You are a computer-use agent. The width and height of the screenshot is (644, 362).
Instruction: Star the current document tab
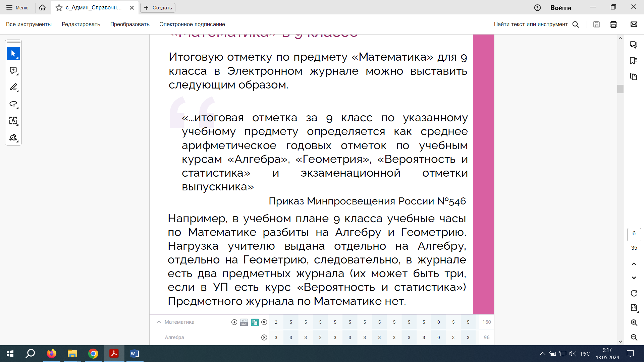click(59, 7)
